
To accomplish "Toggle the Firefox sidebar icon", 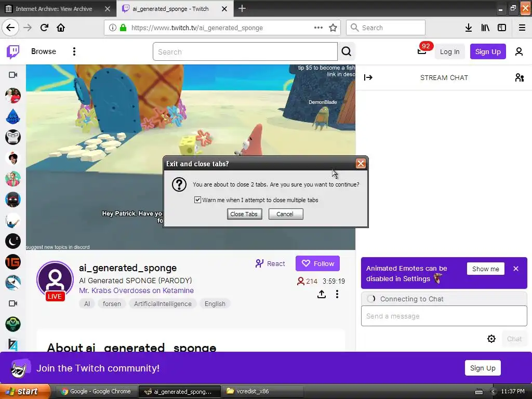I will click(502, 28).
